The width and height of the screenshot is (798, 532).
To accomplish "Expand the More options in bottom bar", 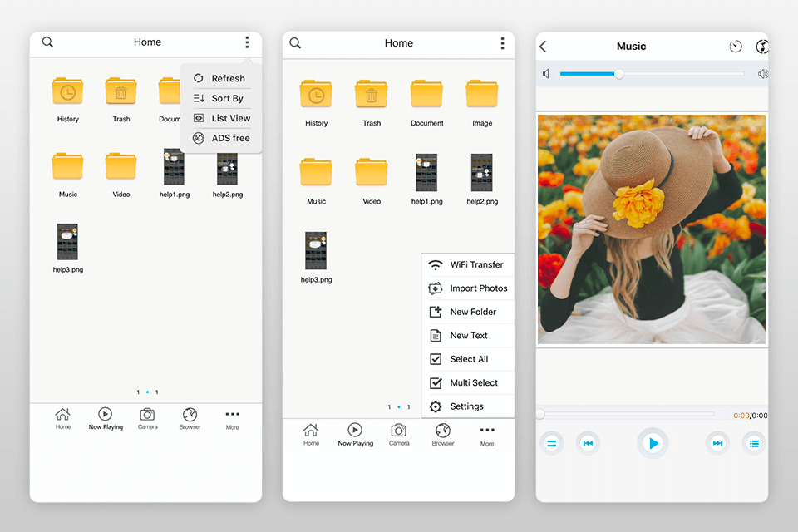I will 232,418.
